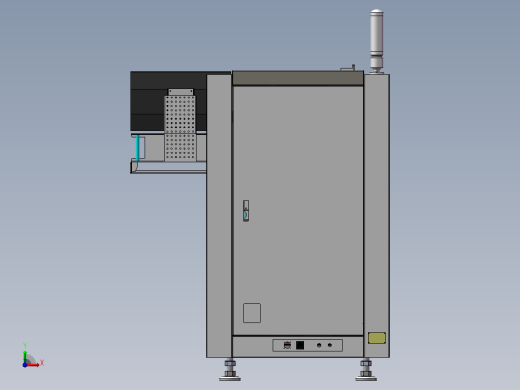
Task: Select the right leveling foot
Action: (366, 370)
